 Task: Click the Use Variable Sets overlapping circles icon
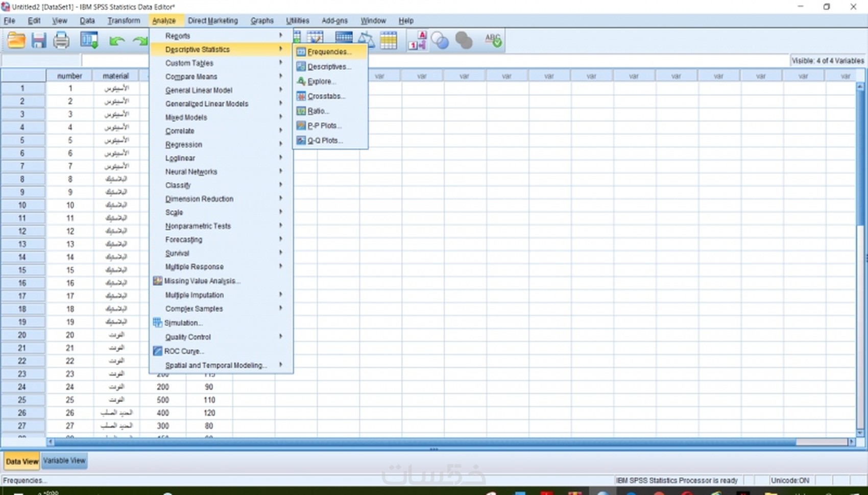(x=440, y=41)
